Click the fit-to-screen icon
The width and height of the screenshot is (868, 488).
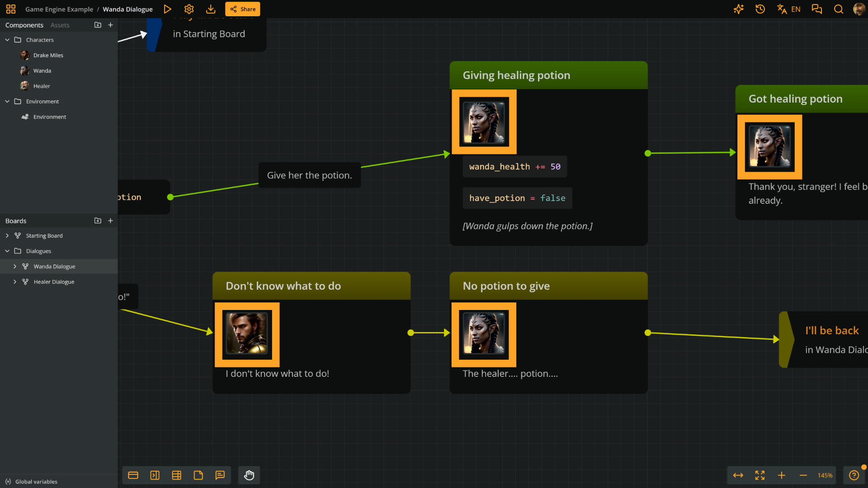(x=760, y=475)
